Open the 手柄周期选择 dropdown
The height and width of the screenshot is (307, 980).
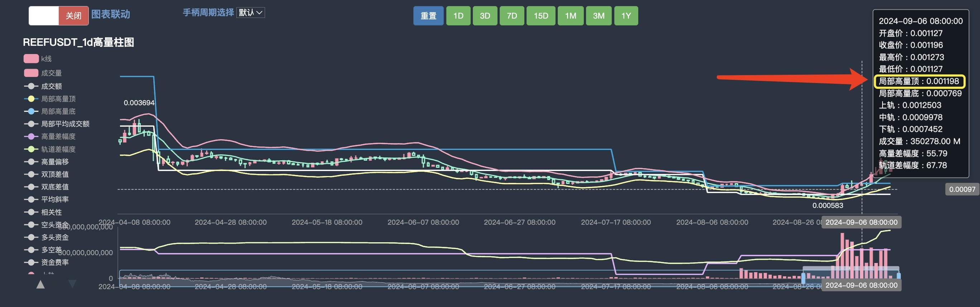pyautogui.click(x=250, y=13)
